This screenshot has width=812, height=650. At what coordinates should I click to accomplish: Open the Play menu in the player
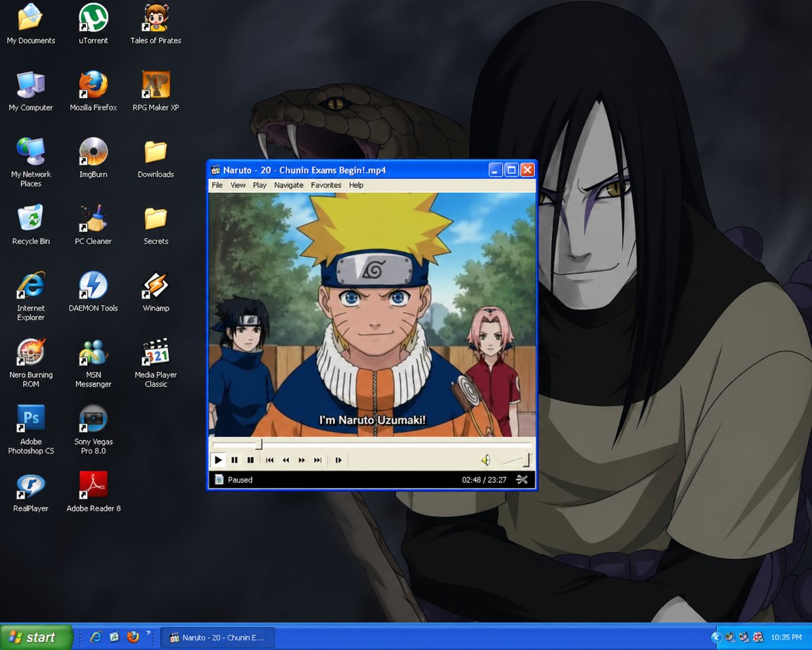pyautogui.click(x=260, y=185)
